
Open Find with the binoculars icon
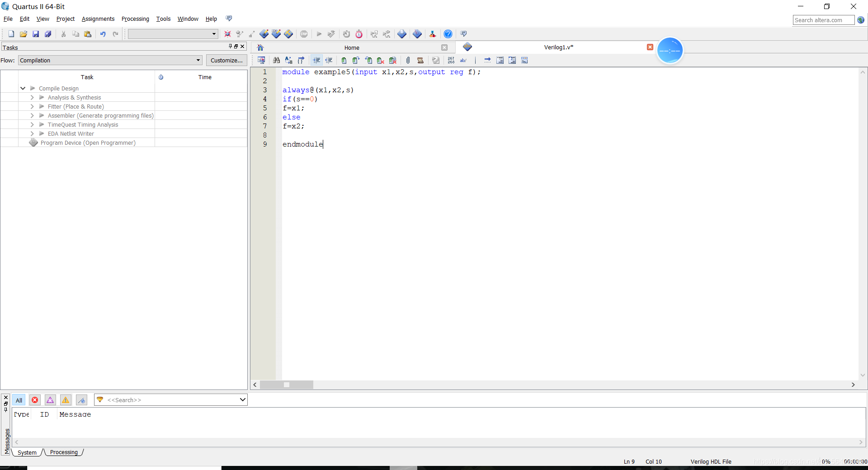click(276, 60)
